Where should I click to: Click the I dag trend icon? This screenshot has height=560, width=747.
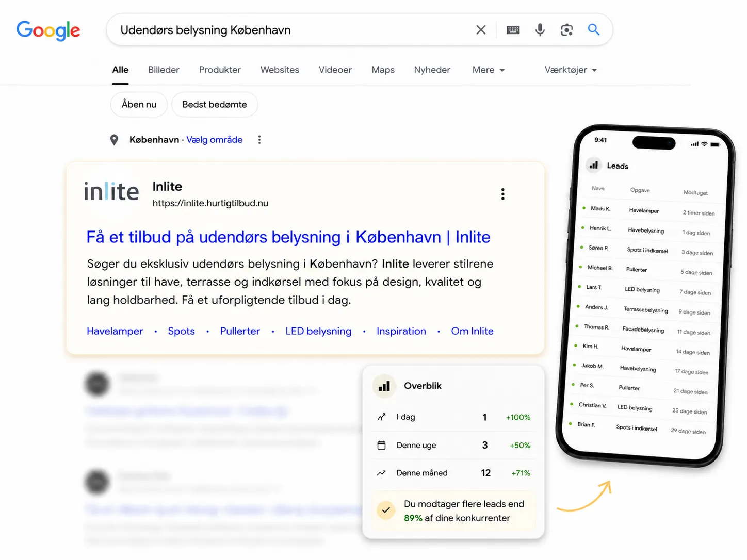point(382,417)
